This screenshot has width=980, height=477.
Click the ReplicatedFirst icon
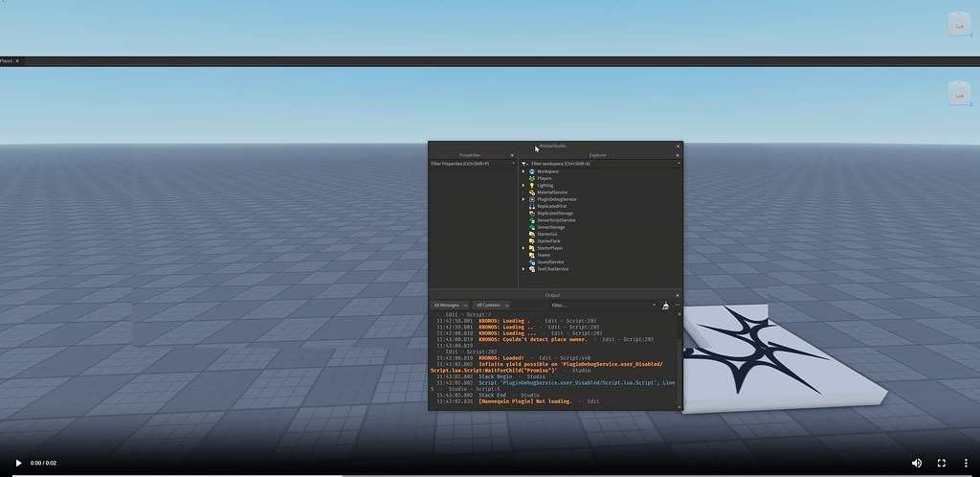click(532, 206)
